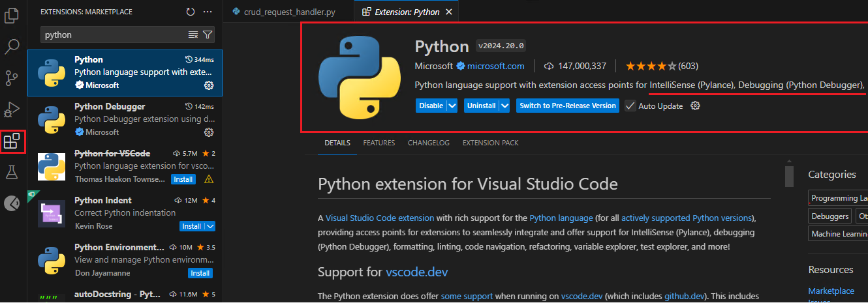Image resolution: width=868 pixels, height=305 pixels.
Task: Open the vscode.dev heading link
Action: click(417, 271)
